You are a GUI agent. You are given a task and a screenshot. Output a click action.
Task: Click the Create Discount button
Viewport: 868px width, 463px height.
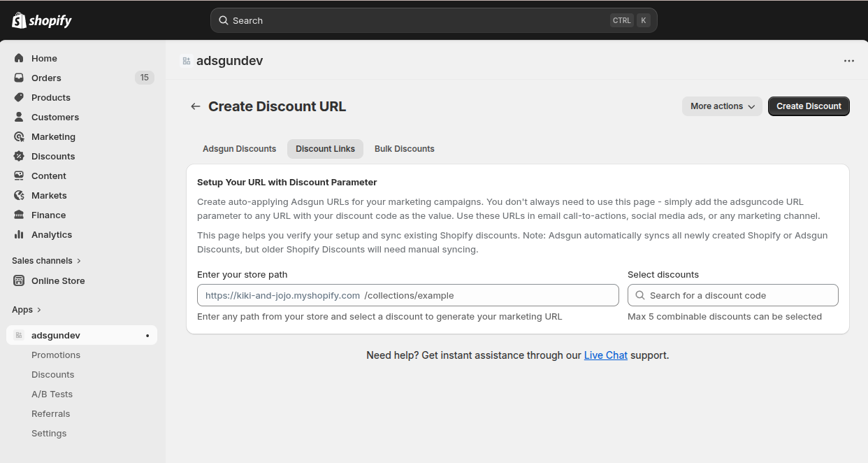809,106
